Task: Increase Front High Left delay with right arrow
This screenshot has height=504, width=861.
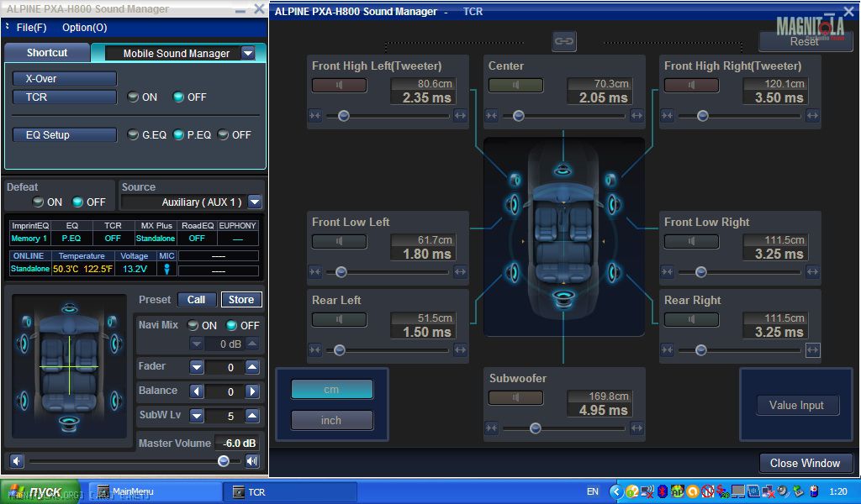Action: click(x=460, y=116)
